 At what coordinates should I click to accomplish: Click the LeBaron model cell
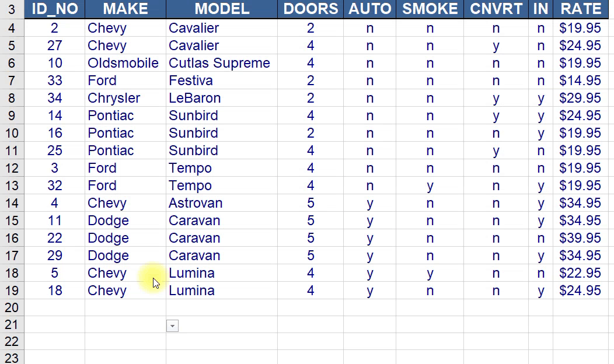[222, 98]
